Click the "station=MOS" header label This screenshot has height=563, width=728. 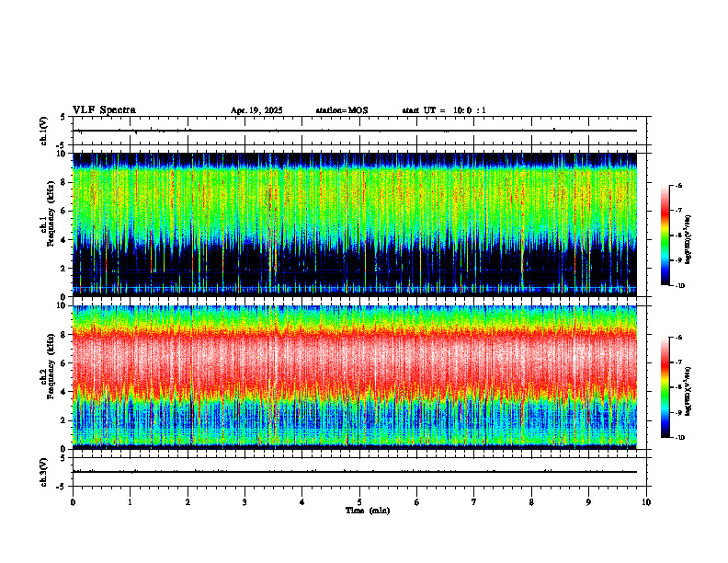tap(342, 110)
